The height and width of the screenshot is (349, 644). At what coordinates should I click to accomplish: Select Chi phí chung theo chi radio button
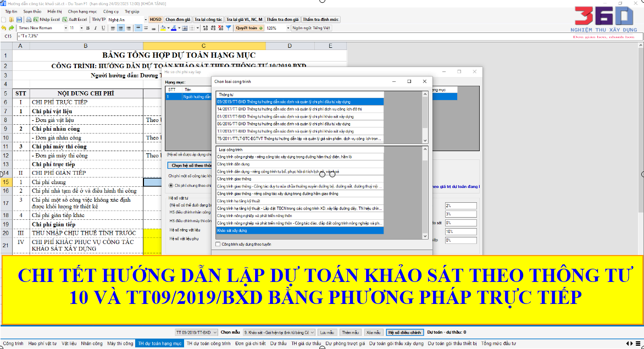tap(171, 186)
